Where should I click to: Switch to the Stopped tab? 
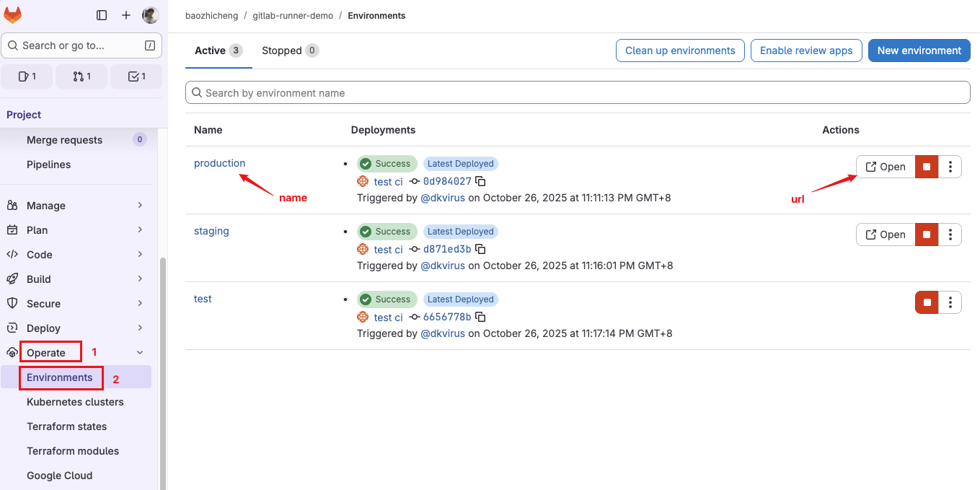[290, 51]
